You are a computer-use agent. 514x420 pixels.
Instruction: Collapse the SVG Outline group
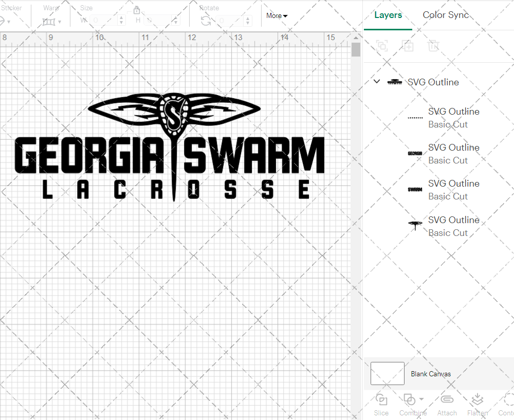pyautogui.click(x=376, y=81)
